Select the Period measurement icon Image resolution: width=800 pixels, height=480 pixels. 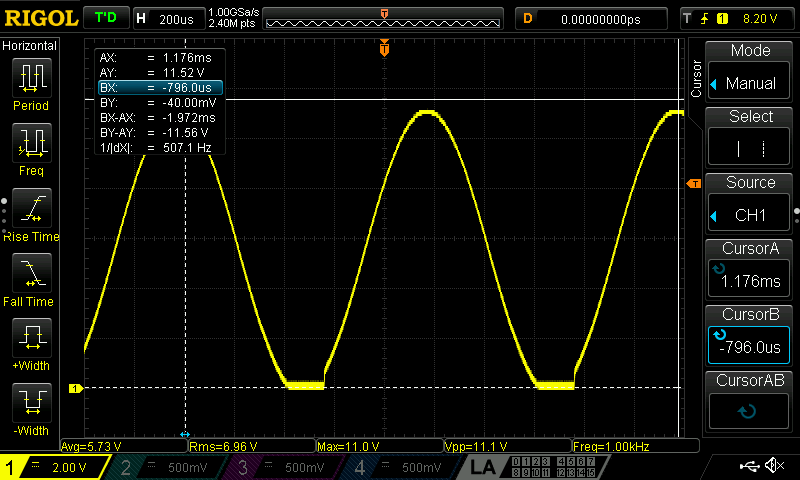[32, 78]
